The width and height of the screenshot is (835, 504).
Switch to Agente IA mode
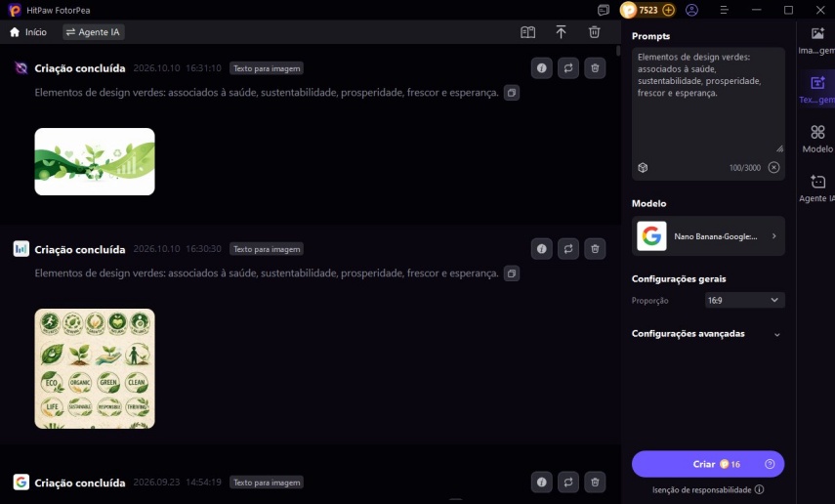click(x=93, y=32)
